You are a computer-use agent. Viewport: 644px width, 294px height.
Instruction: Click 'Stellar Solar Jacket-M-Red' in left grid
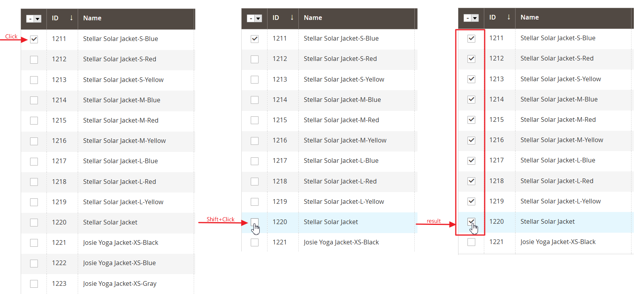[x=121, y=120]
